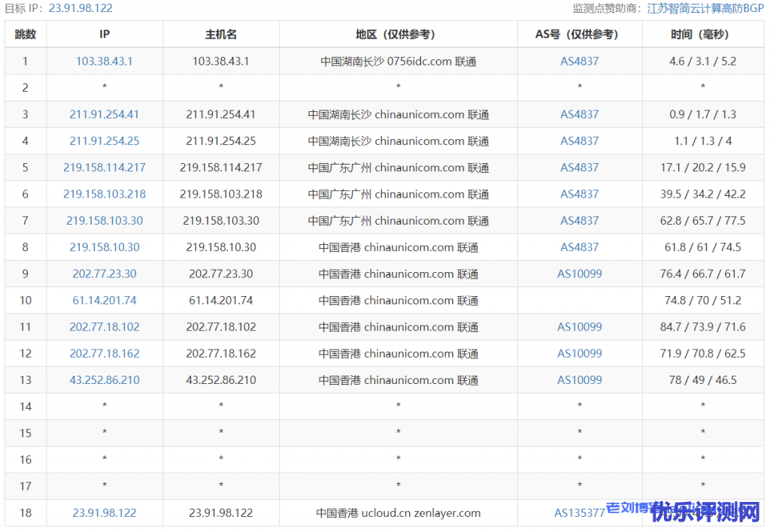Click the blue IP link 43.252.86.210

coord(105,380)
